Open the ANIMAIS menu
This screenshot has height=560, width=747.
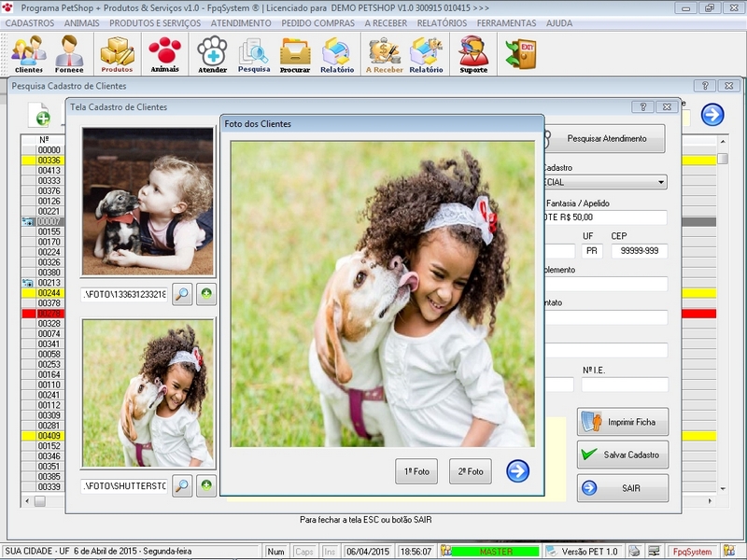(81, 23)
